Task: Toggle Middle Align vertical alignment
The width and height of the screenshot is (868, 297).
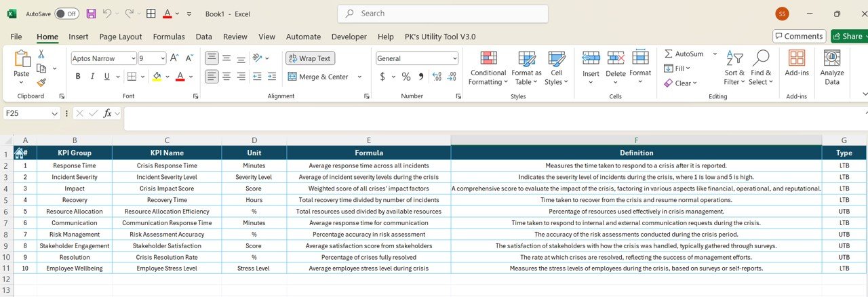Action: point(226,58)
